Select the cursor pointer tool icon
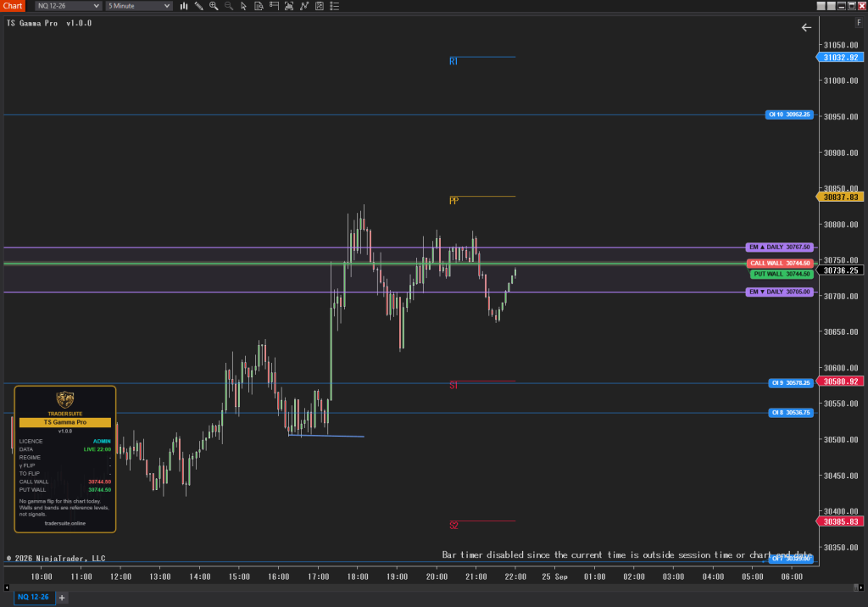The image size is (868, 607). [243, 6]
